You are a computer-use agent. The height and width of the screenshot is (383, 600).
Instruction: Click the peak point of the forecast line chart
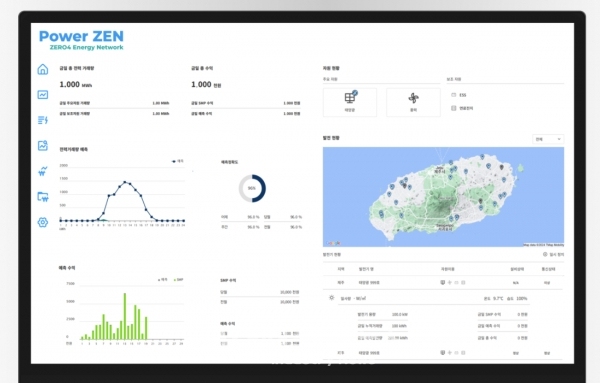[125, 182]
